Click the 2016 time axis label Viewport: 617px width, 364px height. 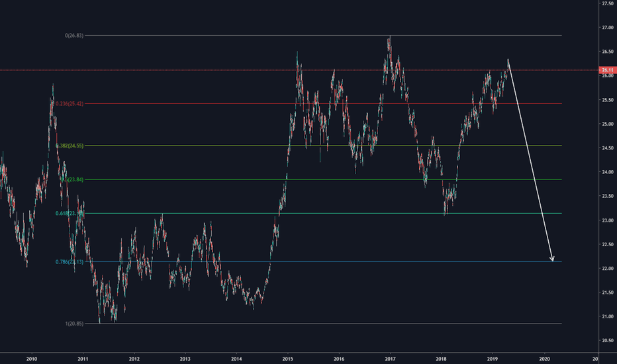tap(339, 359)
